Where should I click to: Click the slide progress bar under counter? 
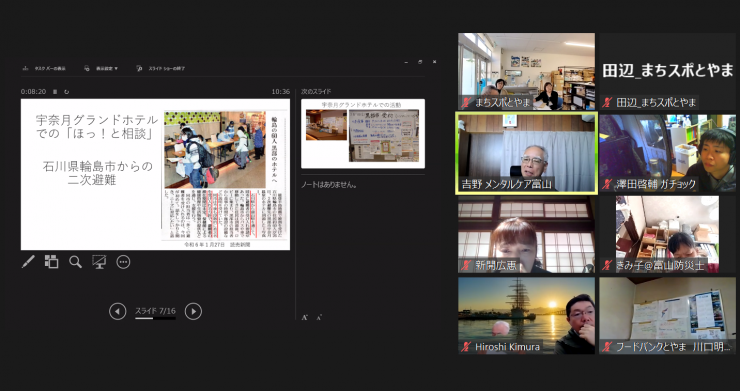[155, 318]
